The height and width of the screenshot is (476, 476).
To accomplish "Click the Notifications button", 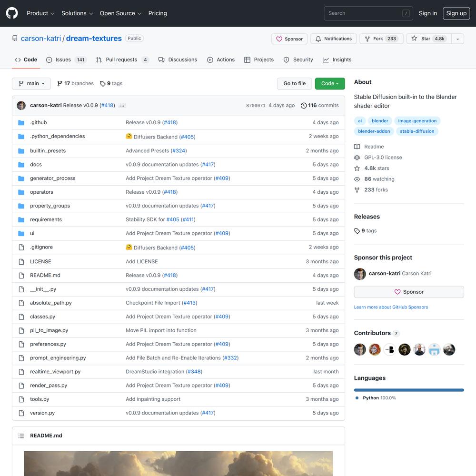I will (x=333, y=39).
